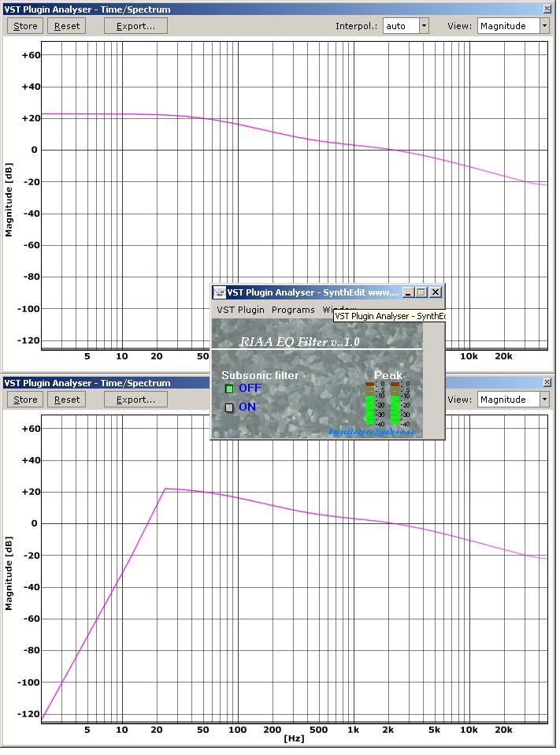This screenshot has height=755, width=560.
Task: Click the Magnitude [dB] label in upper graph
Action: click(x=9, y=200)
